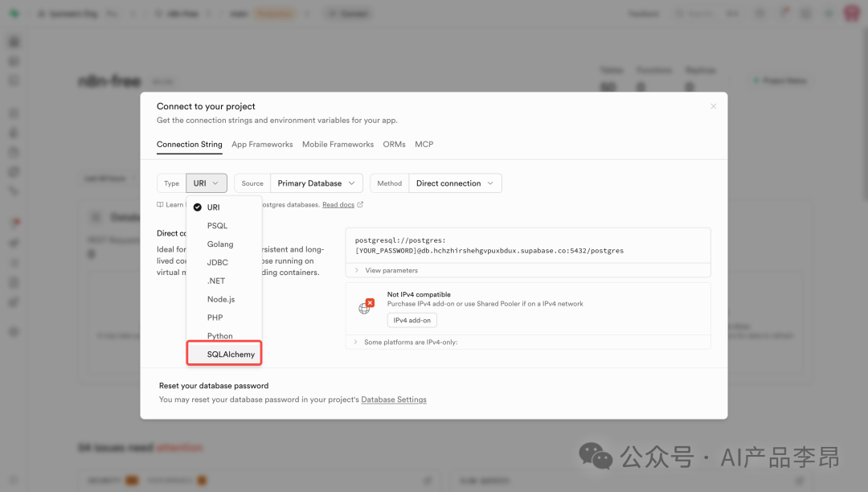Choose JDBC from the type list
Viewport: 868px width, 492px height.
point(224,262)
